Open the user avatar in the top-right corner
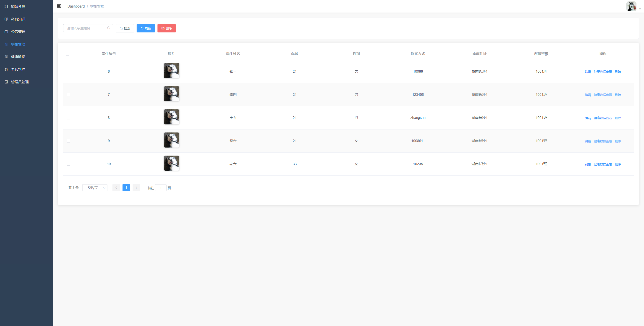 click(631, 6)
